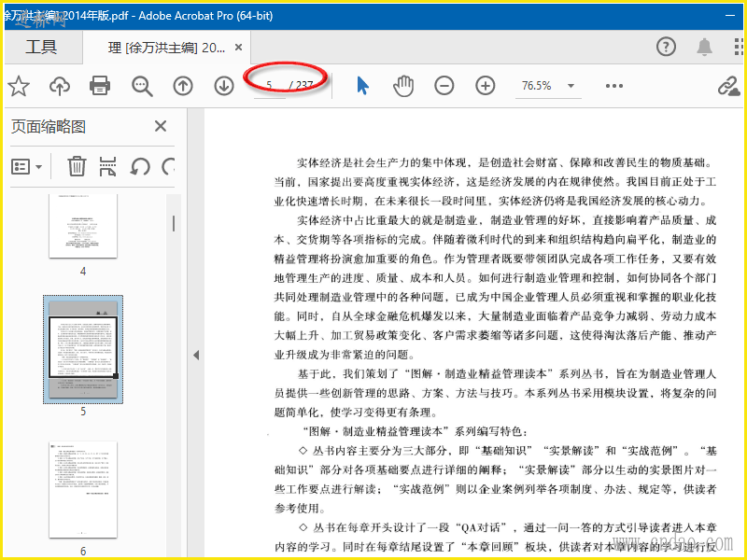Open the find text magnifier tool

coord(142,86)
